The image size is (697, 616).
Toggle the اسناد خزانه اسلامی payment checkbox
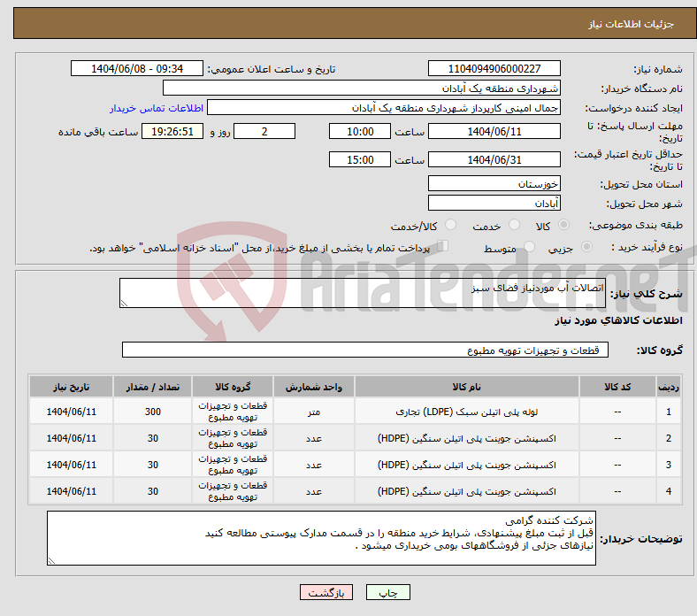(x=443, y=247)
